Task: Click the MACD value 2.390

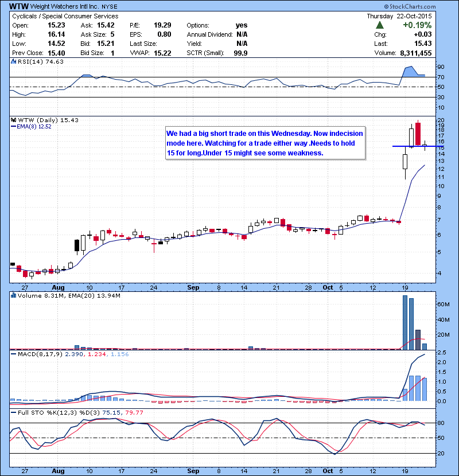Action: click(x=74, y=354)
